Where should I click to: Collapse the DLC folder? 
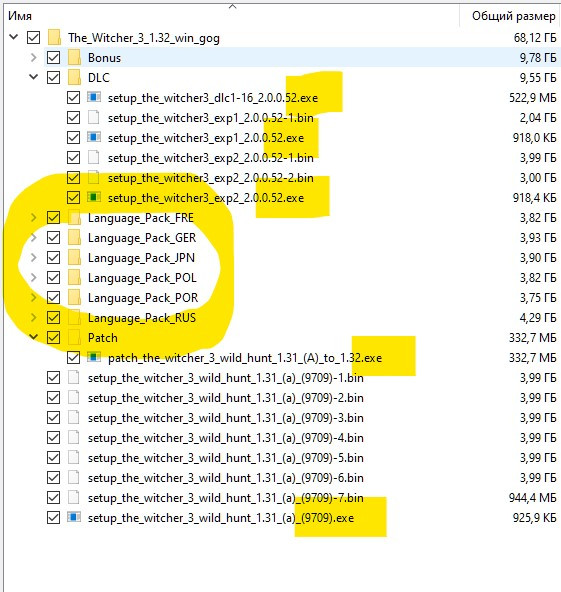34,77
